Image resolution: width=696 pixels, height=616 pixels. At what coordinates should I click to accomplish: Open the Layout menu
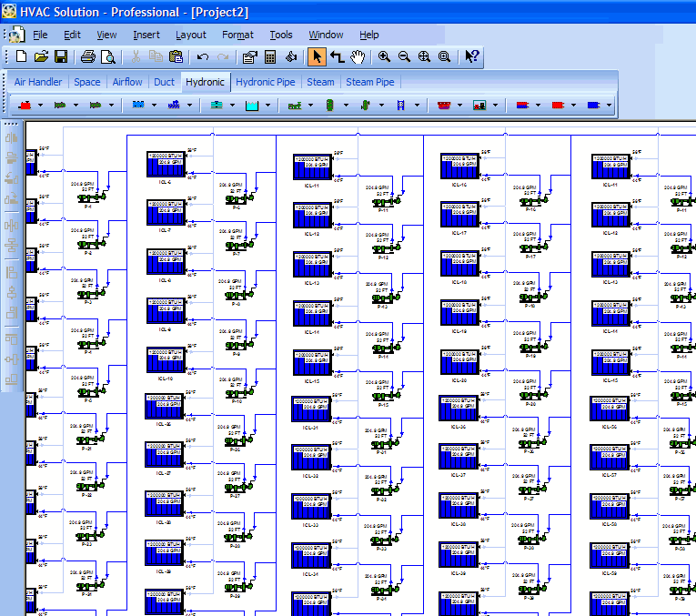tap(191, 35)
